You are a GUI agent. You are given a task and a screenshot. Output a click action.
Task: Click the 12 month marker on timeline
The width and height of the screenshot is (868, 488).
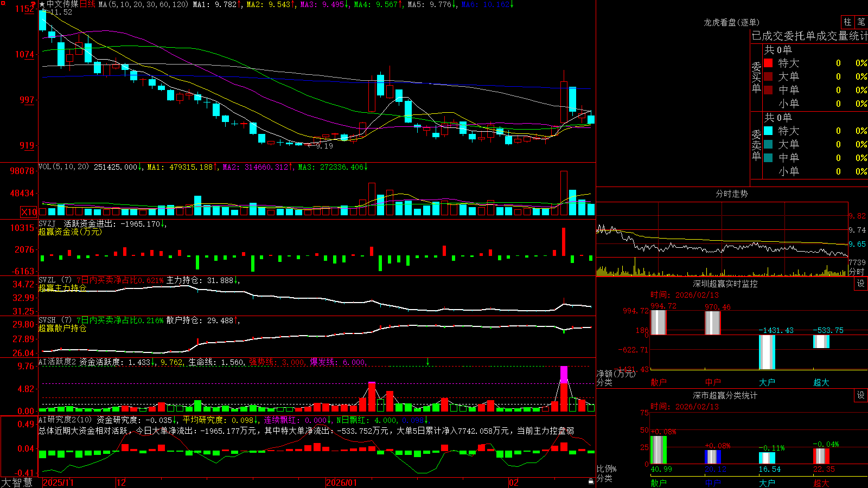(122, 483)
